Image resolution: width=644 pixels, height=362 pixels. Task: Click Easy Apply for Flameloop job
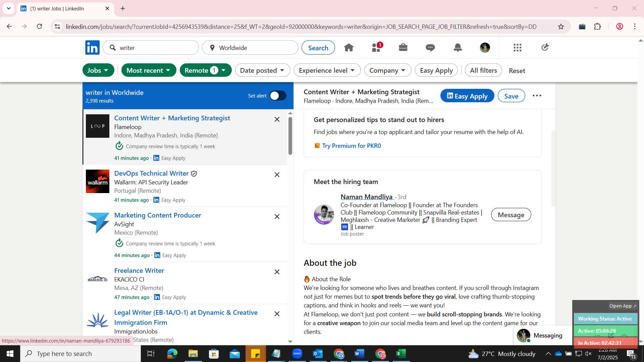click(467, 96)
